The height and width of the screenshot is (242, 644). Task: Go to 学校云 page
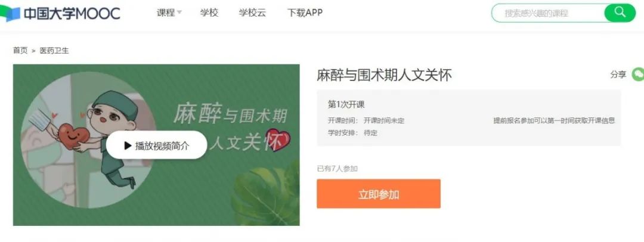pyautogui.click(x=253, y=13)
